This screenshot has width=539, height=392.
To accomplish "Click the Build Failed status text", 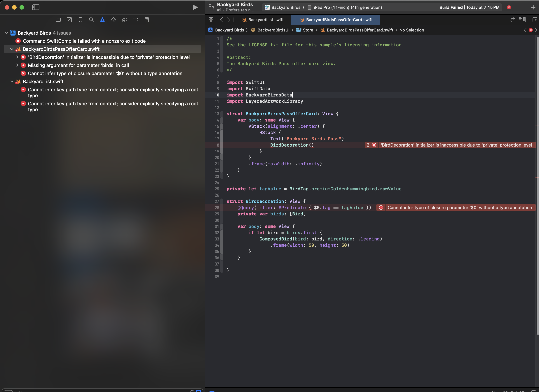I will [x=469, y=7].
